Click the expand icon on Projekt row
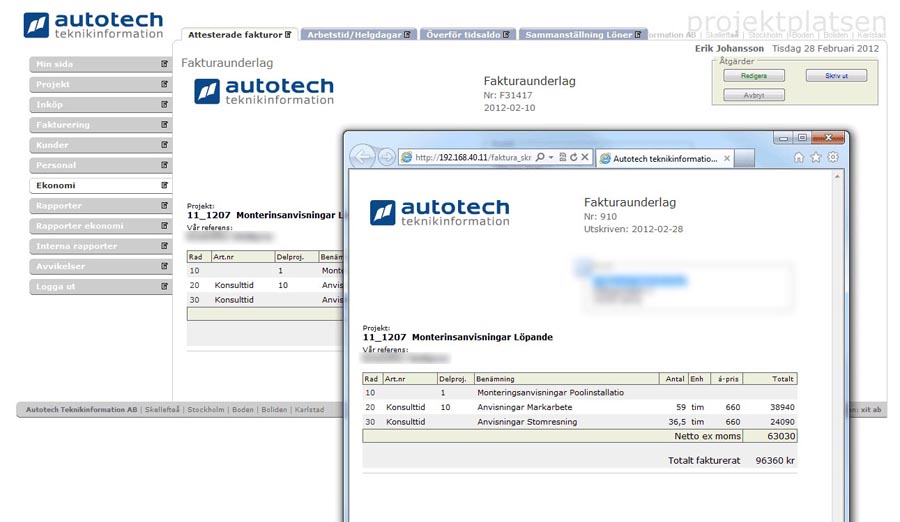 (x=164, y=84)
